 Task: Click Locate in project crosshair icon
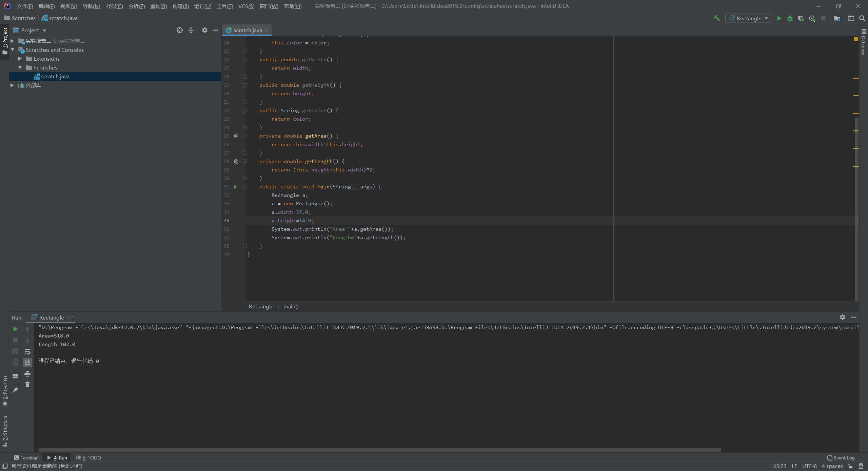click(x=180, y=30)
